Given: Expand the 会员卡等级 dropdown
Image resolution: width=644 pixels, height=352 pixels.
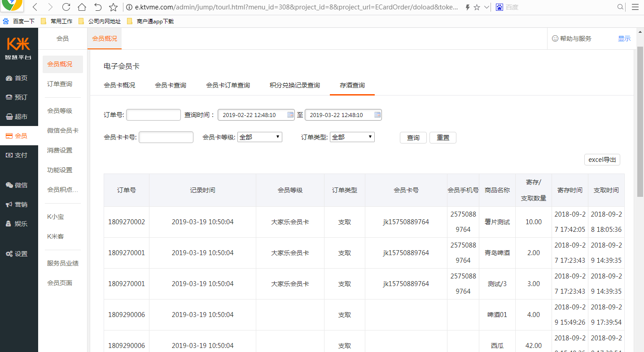Looking at the screenshot, I should pos(260,137).
